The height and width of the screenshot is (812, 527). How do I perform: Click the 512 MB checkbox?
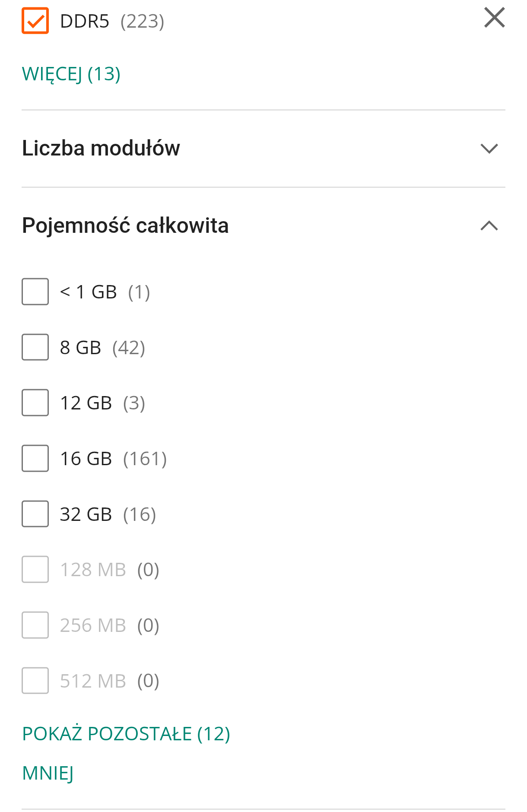point(35,681)
